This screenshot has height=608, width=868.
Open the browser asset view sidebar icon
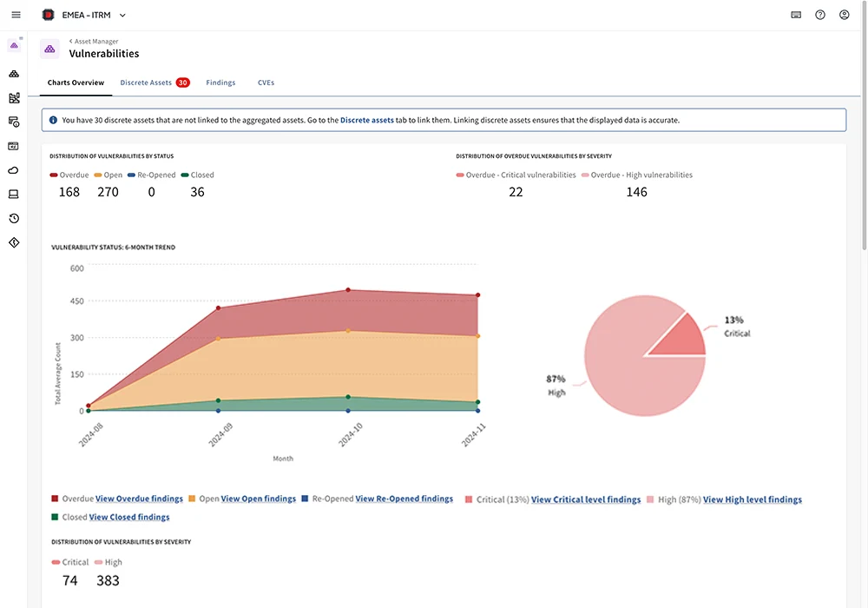(x=13, y=145)
